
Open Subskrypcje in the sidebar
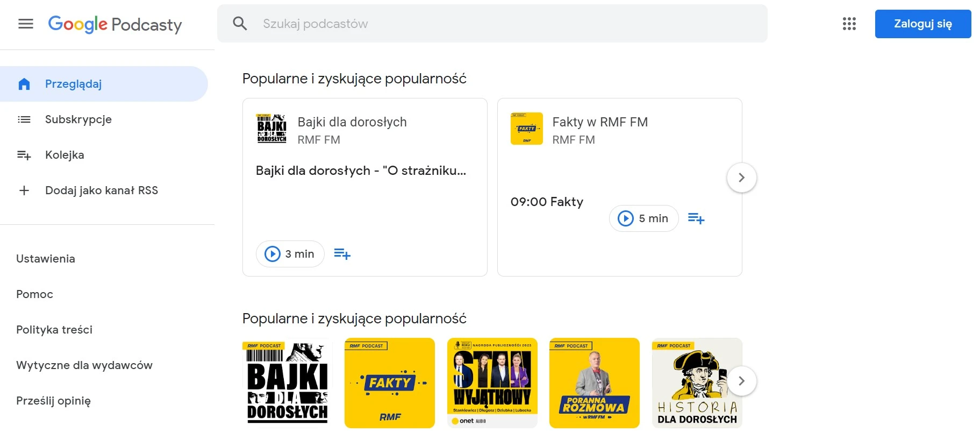click(78, 119)
